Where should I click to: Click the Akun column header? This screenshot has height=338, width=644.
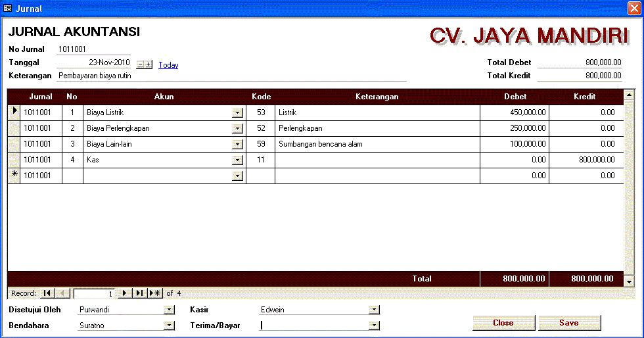pyautogui.click(x=164, y=97)
